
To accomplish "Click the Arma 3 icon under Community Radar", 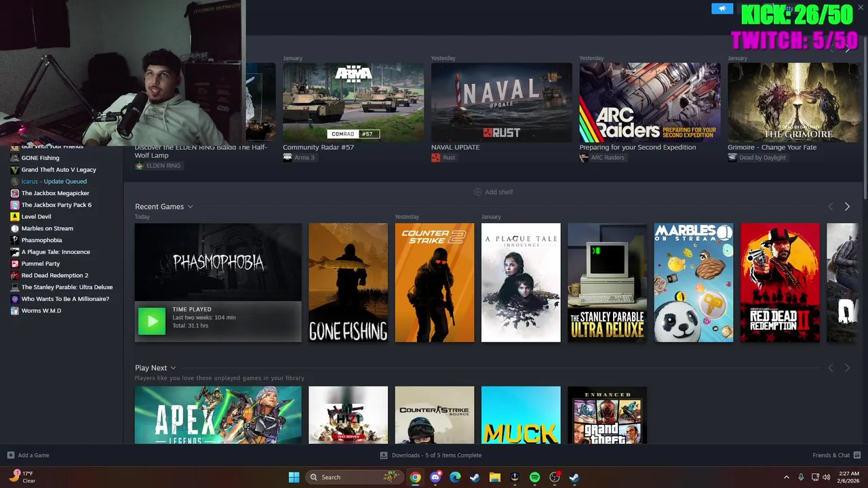I will [288, 158].
